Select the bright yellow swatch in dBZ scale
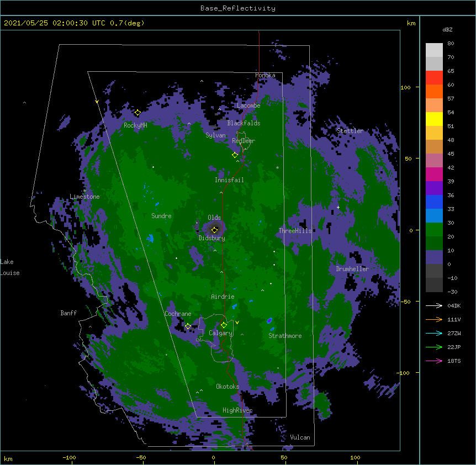 [434, 119]
